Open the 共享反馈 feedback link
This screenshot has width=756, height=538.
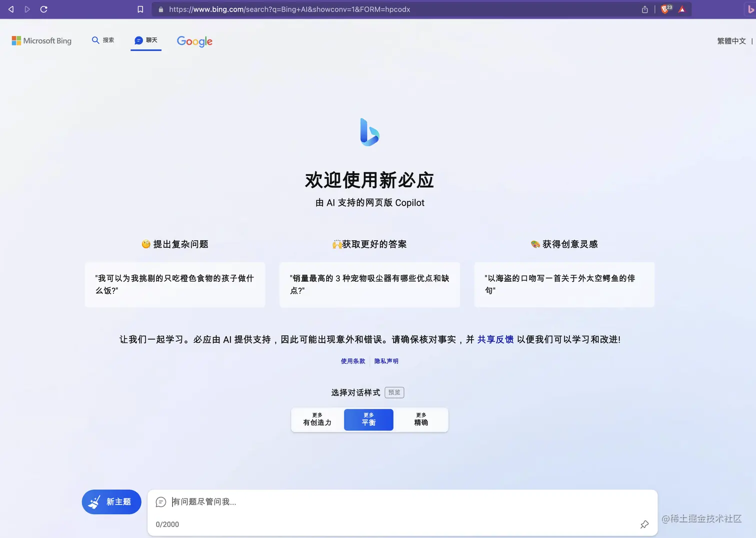[495, 339]
